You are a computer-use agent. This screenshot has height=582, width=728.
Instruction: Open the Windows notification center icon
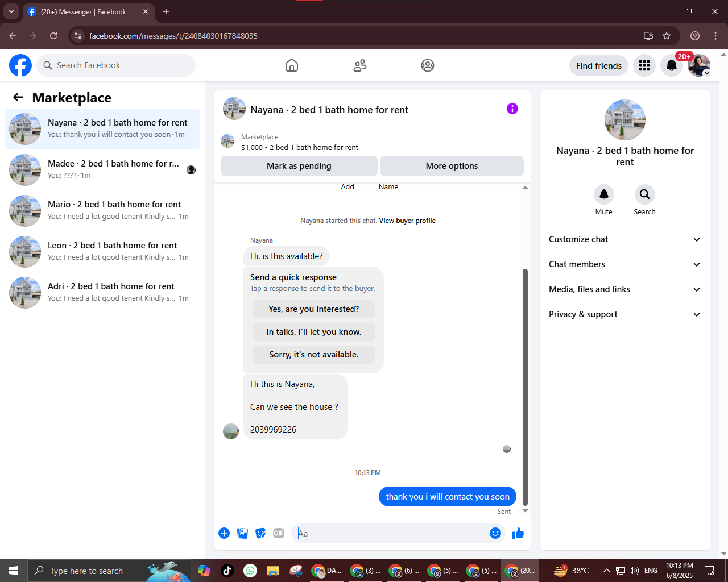click(x=709, y=571)
